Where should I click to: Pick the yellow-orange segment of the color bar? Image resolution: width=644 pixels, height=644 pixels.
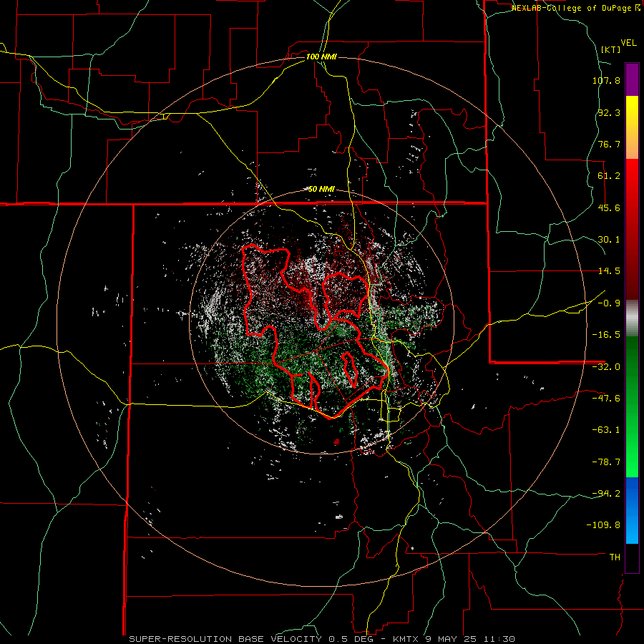(x=632, y=127)
